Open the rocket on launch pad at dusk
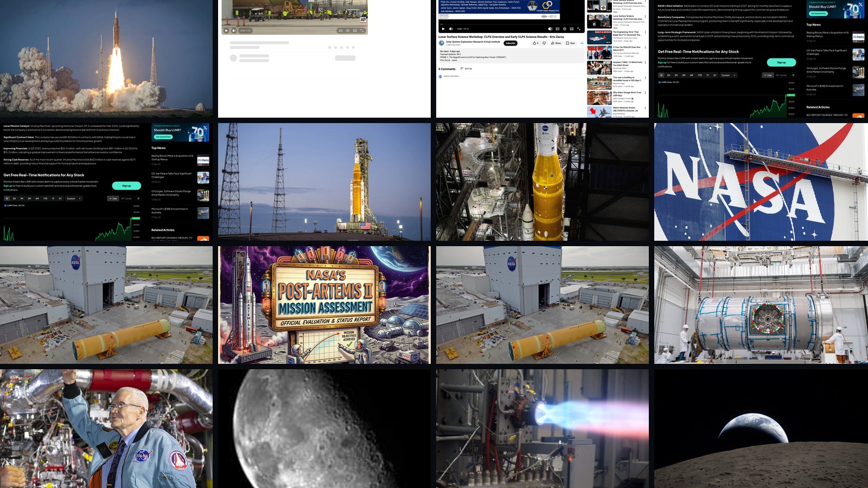Screen dimensions: 868x488 pyautogui.click(x=324, y=182)
